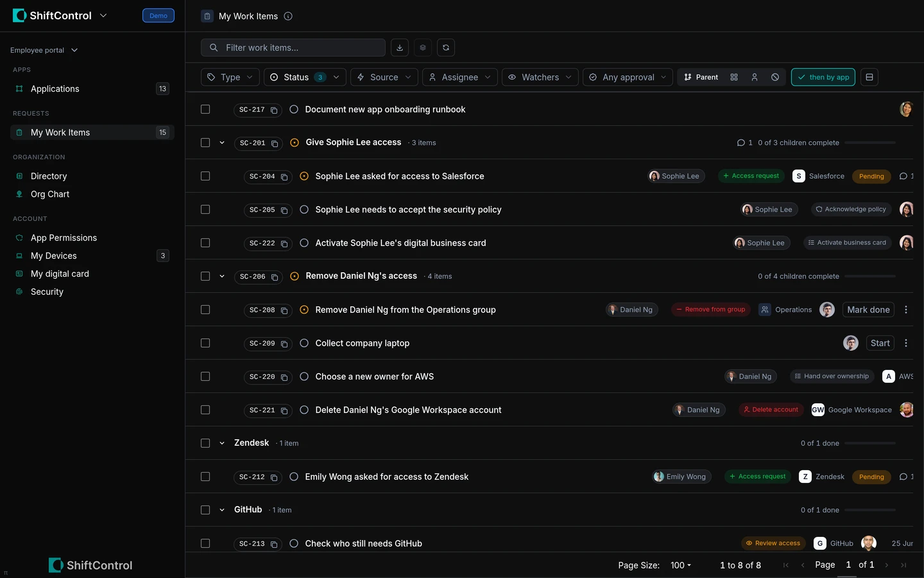924x578 pixels.
Task: Click the info icon next to My Work Items
Action: [288, 16]
